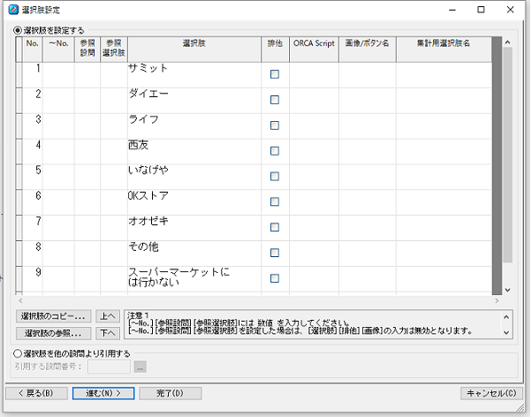Click the horizontal scroll-left arrow
Screen dimensions: 532x417
click(x=20, y=300)
